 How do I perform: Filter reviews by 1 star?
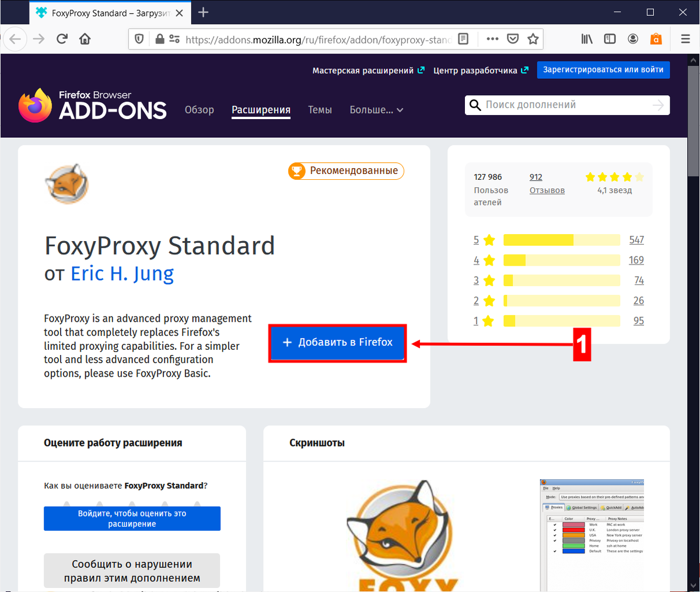click(x=484, y=321)
